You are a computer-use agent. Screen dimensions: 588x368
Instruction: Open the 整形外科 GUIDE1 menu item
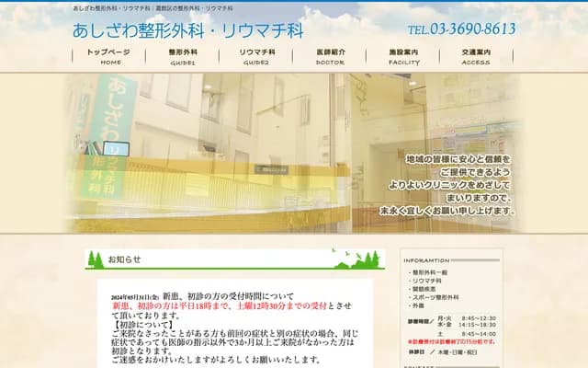[x=183, y=57]
